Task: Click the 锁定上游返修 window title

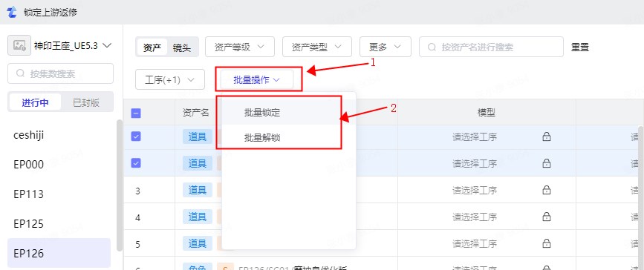Action: pos(51,12)
